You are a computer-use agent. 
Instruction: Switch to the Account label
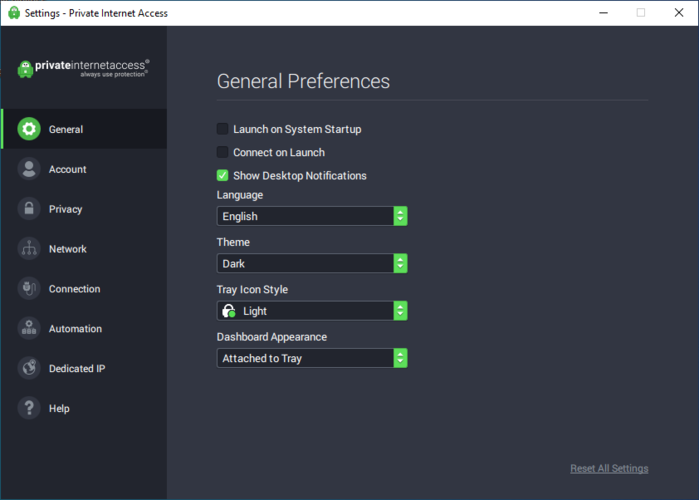[67, 169]
